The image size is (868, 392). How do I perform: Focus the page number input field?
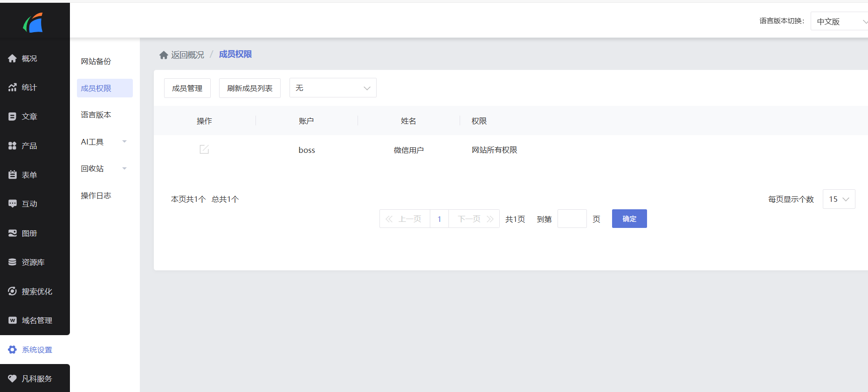coord(572,219)
